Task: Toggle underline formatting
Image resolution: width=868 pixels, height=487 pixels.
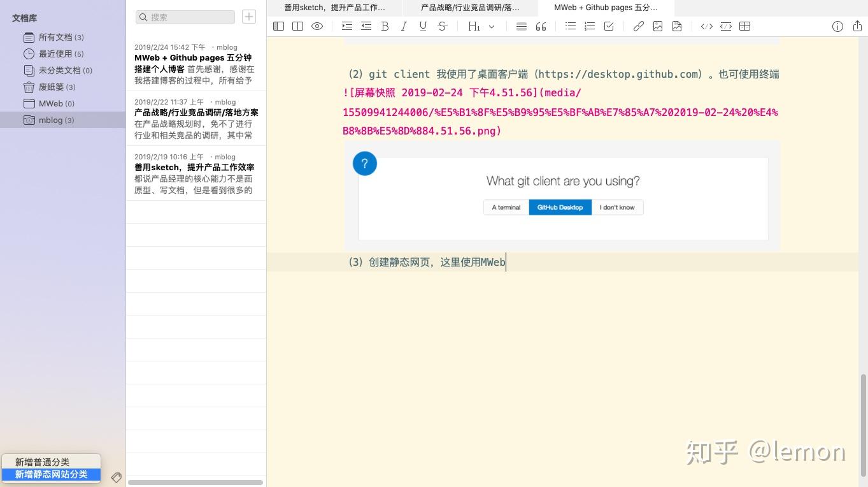Action: 423,26
